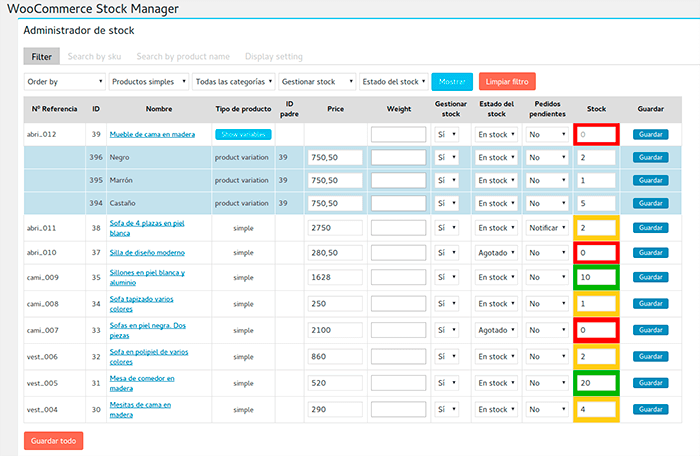Open Estado del stock dropdown for vest_004
Viewport: 700px width, 456px height.
click(x=496, y=409)
